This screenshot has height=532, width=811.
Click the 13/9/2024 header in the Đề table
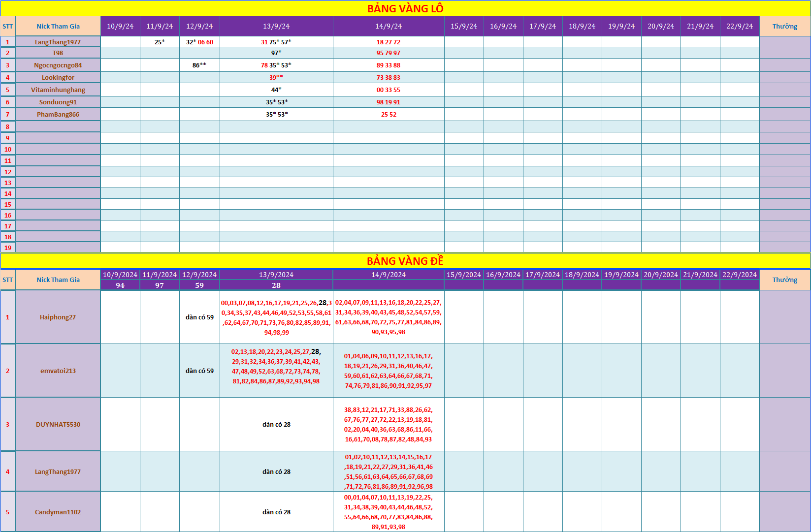point(276,275)
